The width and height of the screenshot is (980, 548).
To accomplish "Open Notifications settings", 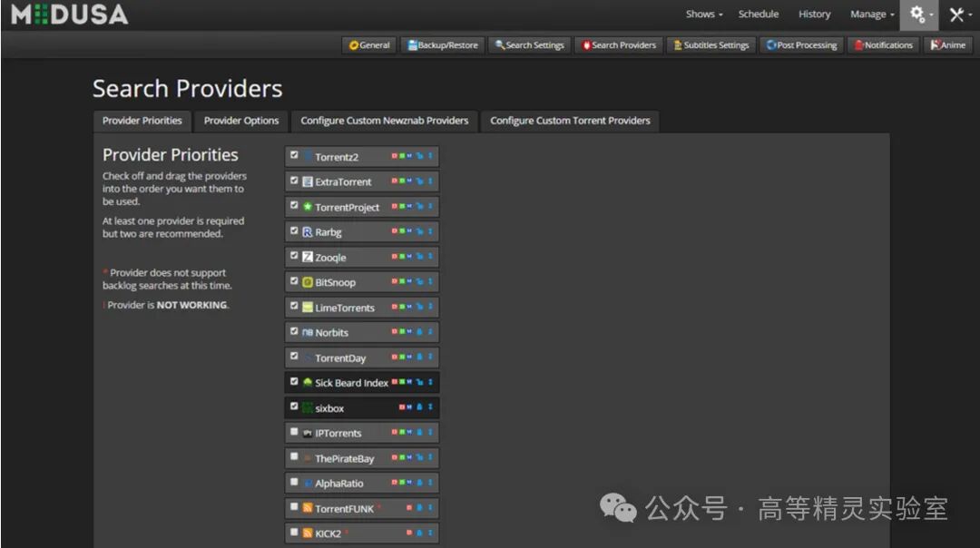I will [x=883, y=45].
